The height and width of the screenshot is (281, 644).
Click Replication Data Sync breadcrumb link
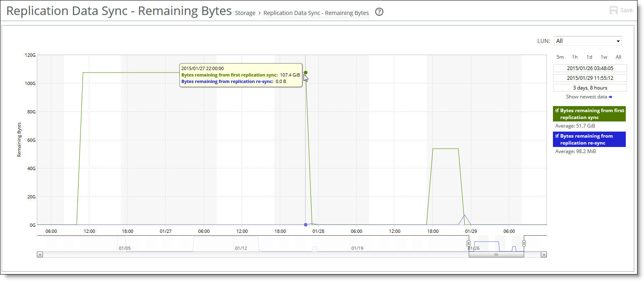pyautogui.click(x=316, y=13)
